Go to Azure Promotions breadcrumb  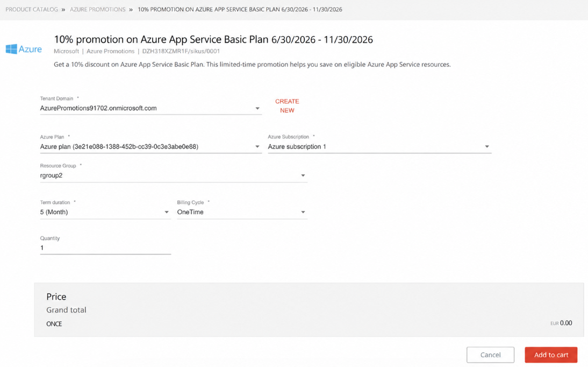pyautogui.click(x=97, y=9)
